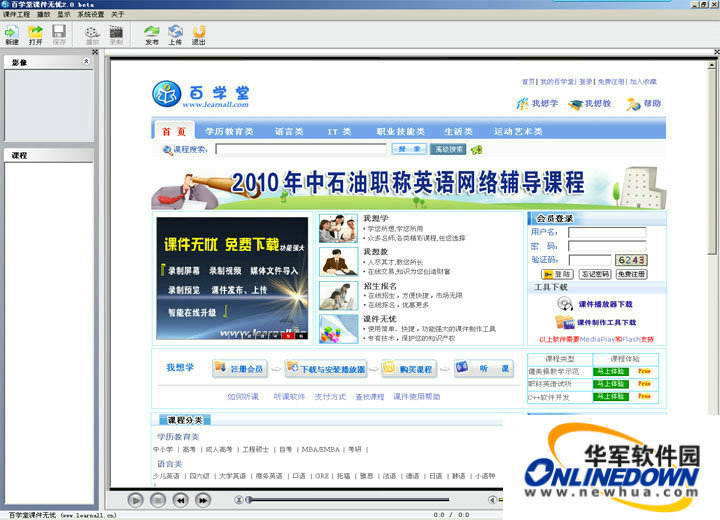Click the 百学堂 globe logo
Screen dimensions: 720x520
(166, 94)
